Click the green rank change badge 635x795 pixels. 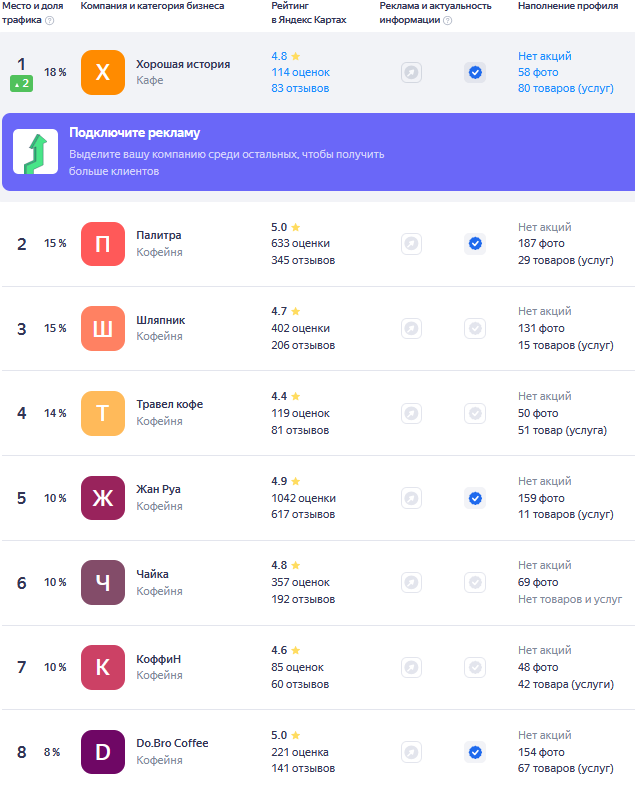(22, 83)
